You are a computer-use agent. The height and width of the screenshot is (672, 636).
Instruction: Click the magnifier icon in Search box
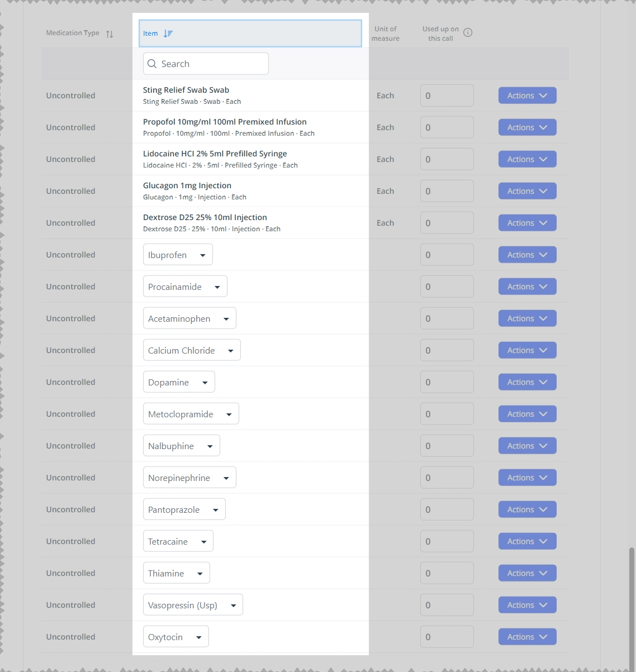(152, 64)
